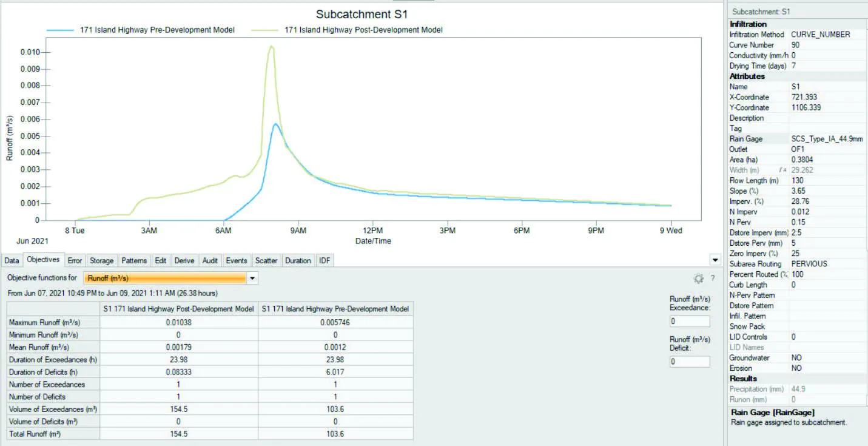Open the Error tab
This screenshot has width=868, height=446.
(75, 260)
